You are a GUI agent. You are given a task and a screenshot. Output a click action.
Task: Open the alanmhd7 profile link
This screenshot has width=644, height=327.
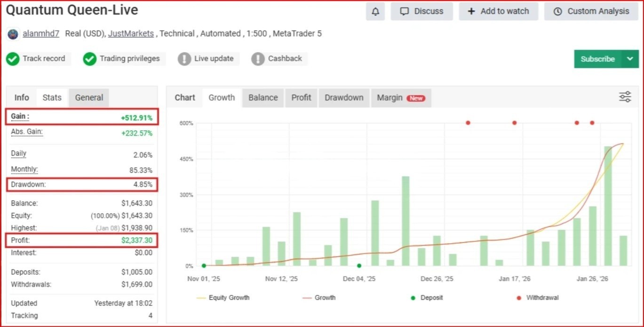tap(42, 34)
